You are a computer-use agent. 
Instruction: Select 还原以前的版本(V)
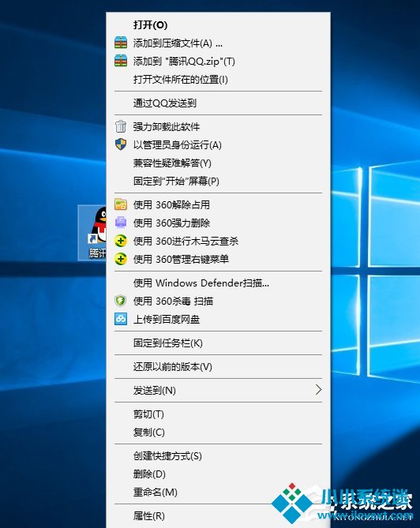click(x=218, y=366)
